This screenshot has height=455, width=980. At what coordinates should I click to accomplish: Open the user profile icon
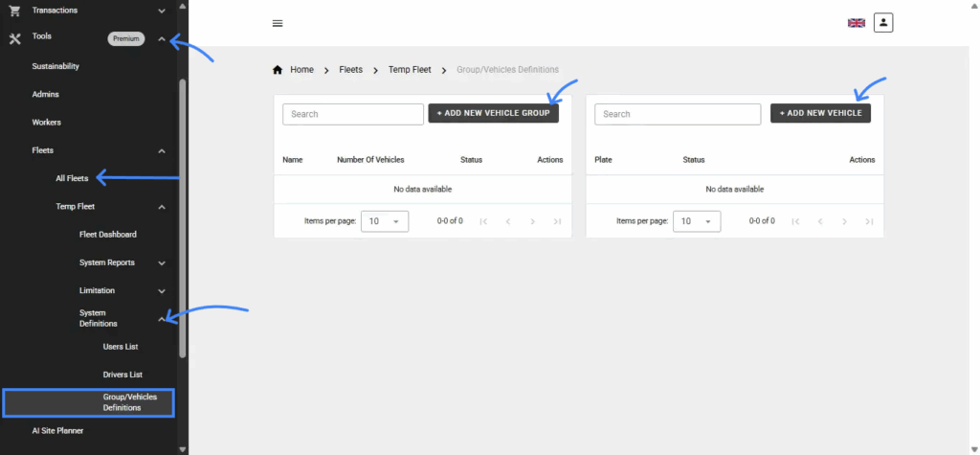(x=882, y=22)
